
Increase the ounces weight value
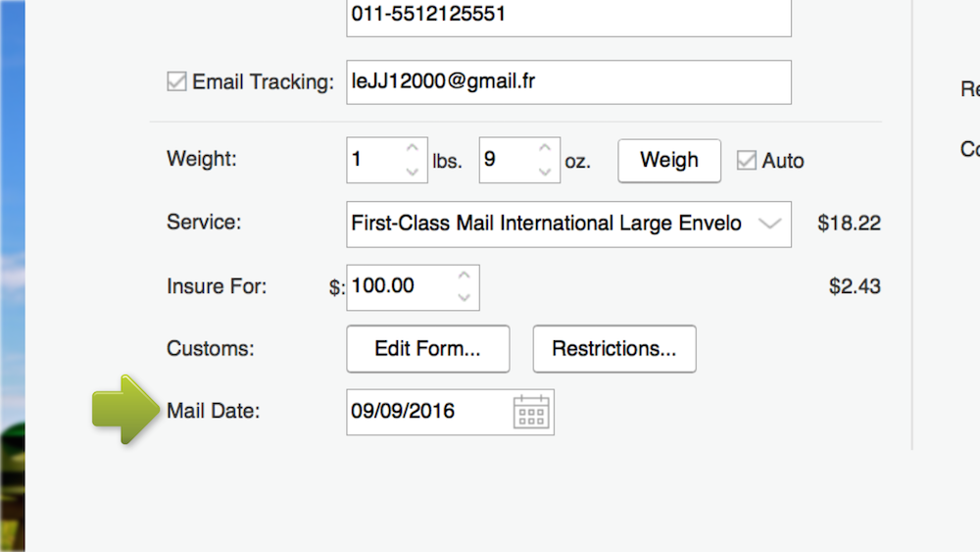point(545,149)
